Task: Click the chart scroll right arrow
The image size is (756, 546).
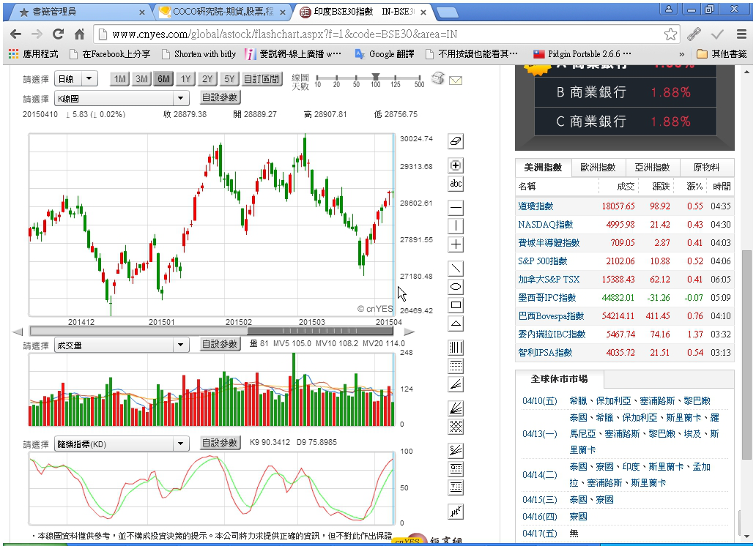Action: point(409,332)
